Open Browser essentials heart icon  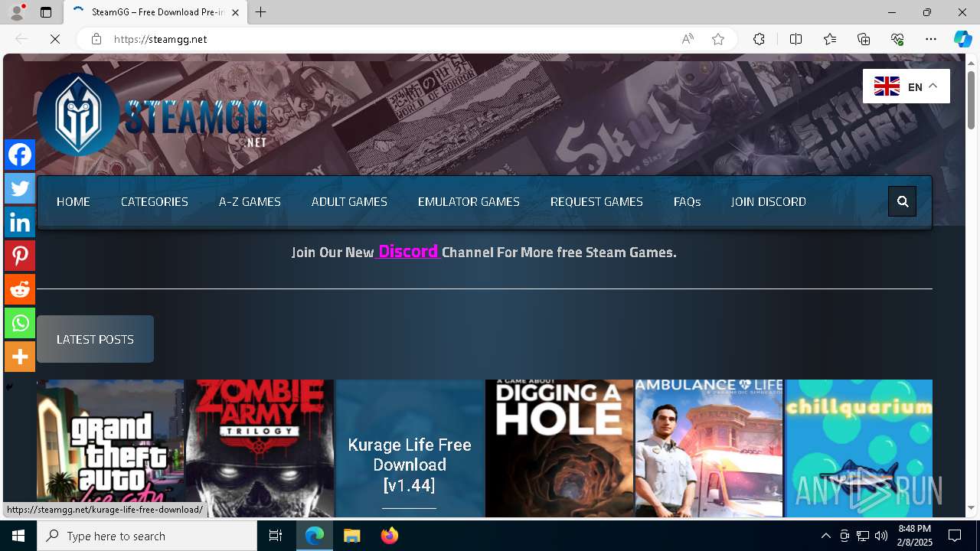897,39
